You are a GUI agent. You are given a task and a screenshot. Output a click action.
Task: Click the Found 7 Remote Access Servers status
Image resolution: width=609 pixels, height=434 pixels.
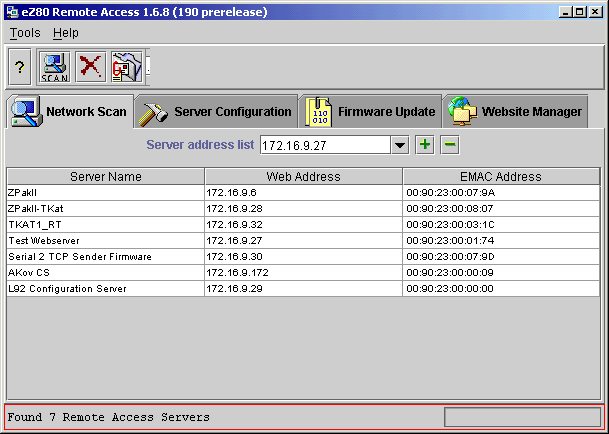click(x=108, y=417)
